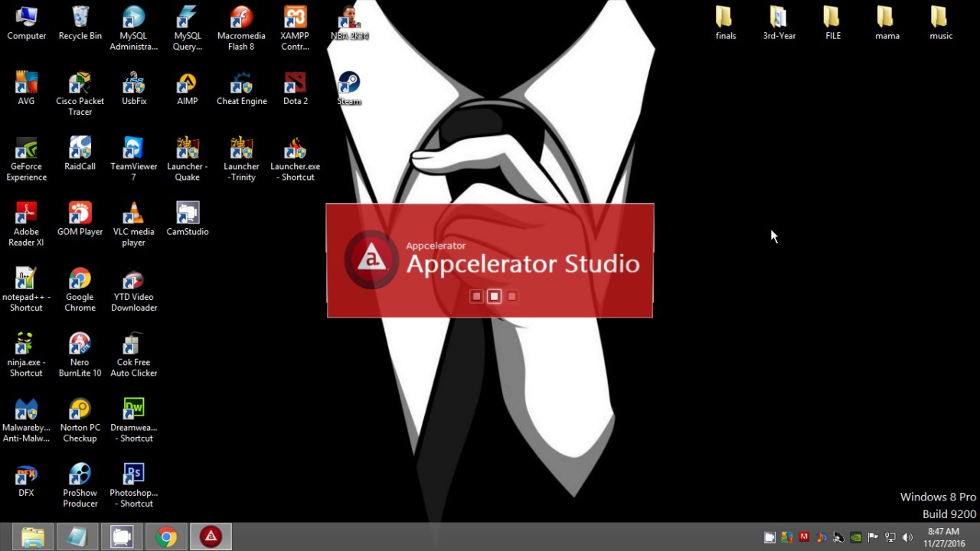980x551 pixels.
Task: Open the volume speaker icon
Action: click(908, 537)
